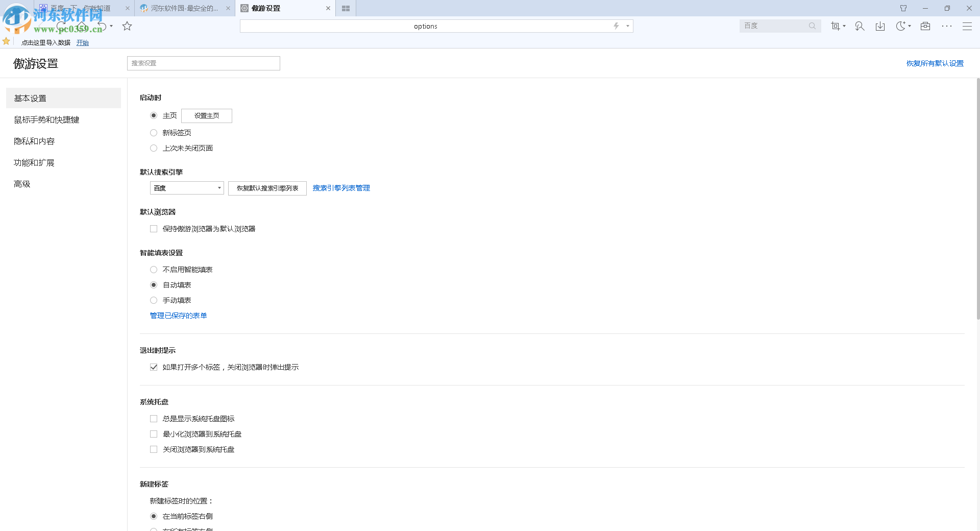Click the page vertical scrollbar
Viewport: 980px width, 531px height.
(x=978, y=199)
